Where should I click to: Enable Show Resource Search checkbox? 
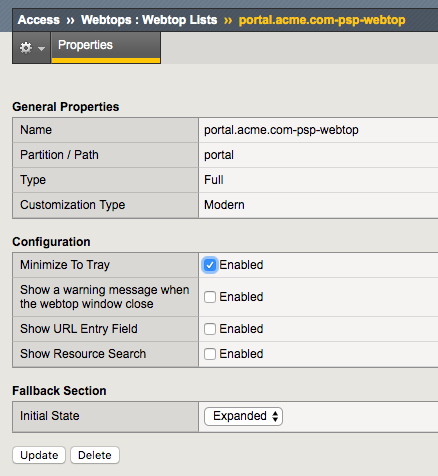[210, 354]
